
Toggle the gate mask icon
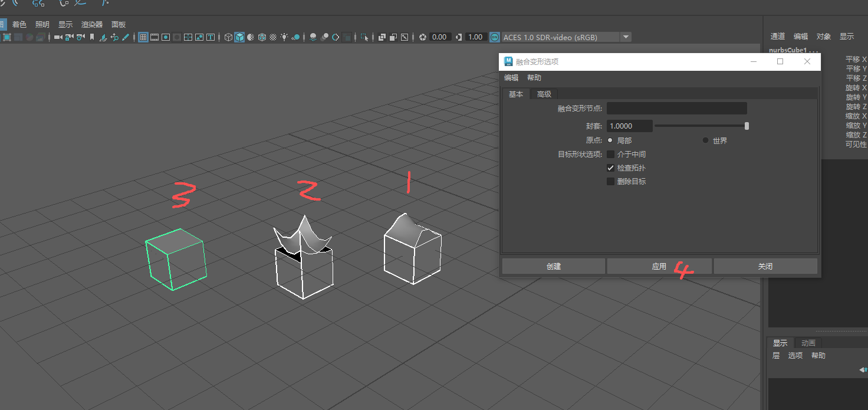[177, 37]
